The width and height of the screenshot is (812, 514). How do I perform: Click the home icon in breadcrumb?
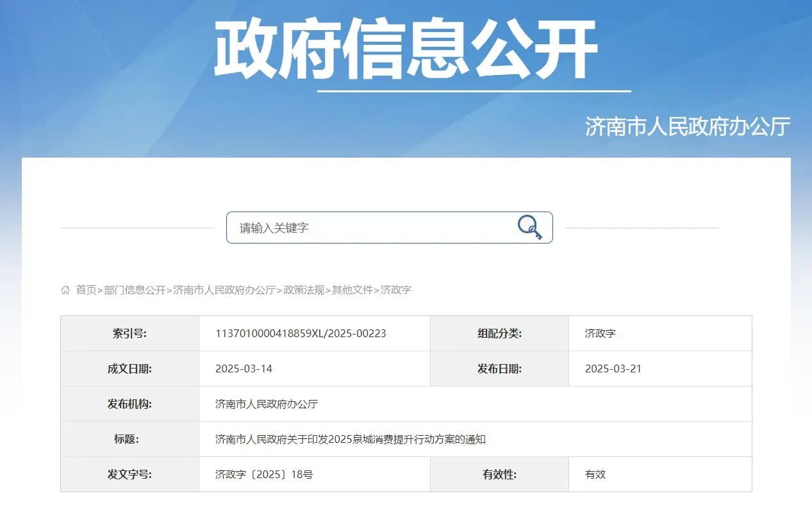(65, 290)
